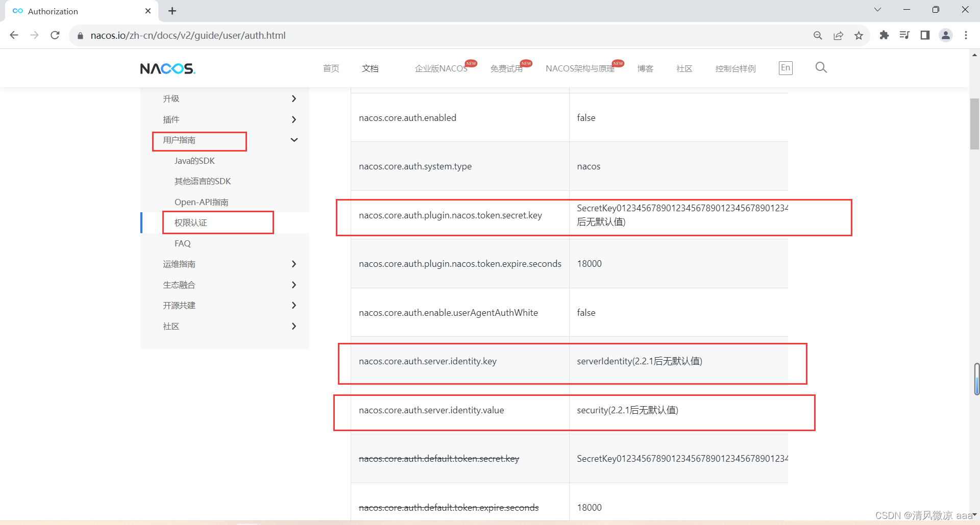Select the 运维指南 sidebar label
The image size is (980, 525).
(x=179, y=264)
